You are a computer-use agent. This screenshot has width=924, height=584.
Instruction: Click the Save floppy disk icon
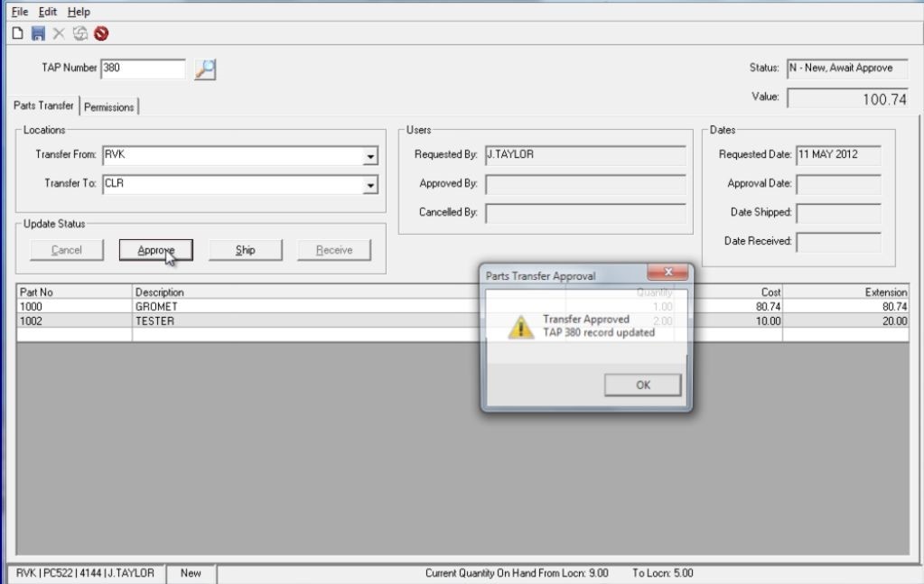pos(38,33)
